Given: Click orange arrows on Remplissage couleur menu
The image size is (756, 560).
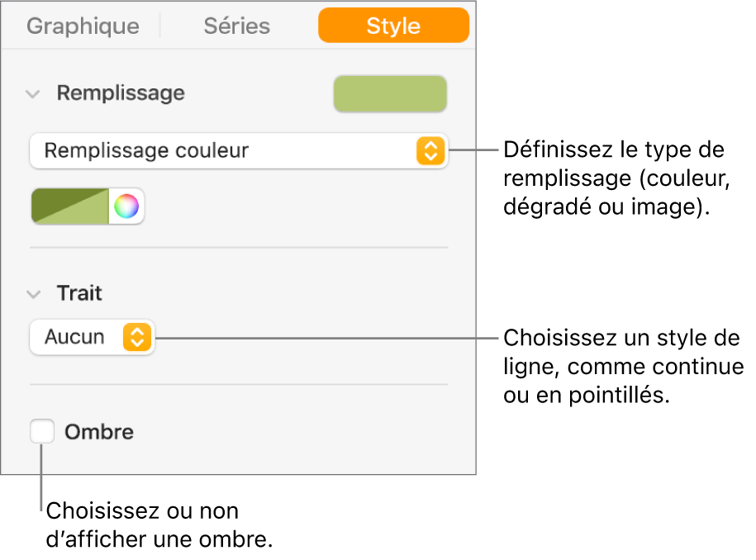Looking at the screenshot, I should tap(430, 151).
